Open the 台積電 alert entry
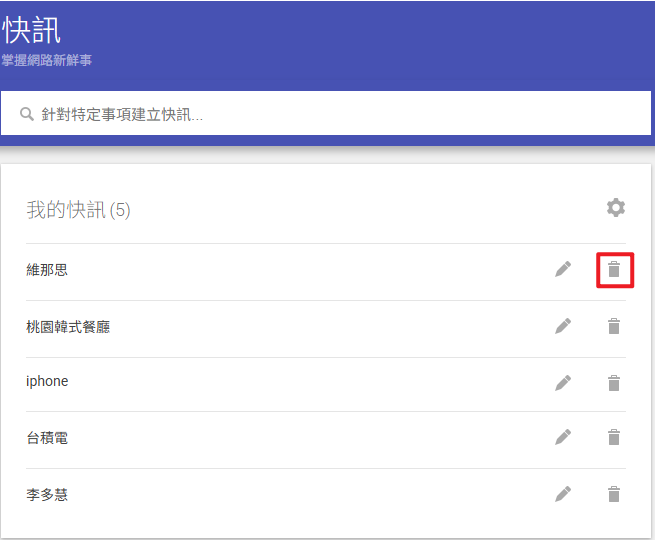 click(x=47, y=438)
